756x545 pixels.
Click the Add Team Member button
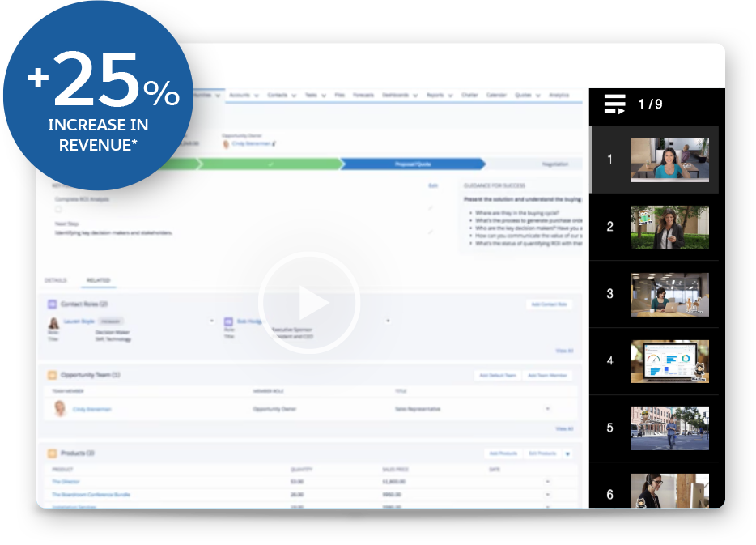[x=547, y=375]
